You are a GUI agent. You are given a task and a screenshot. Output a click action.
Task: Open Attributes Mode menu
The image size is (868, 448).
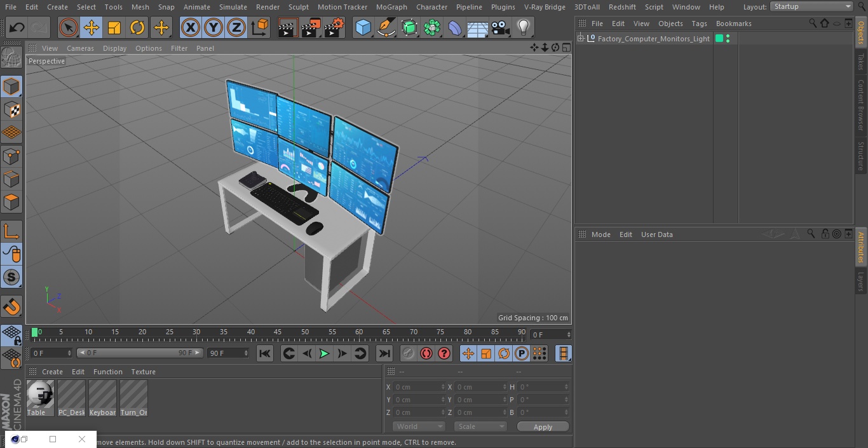[600, 234]
